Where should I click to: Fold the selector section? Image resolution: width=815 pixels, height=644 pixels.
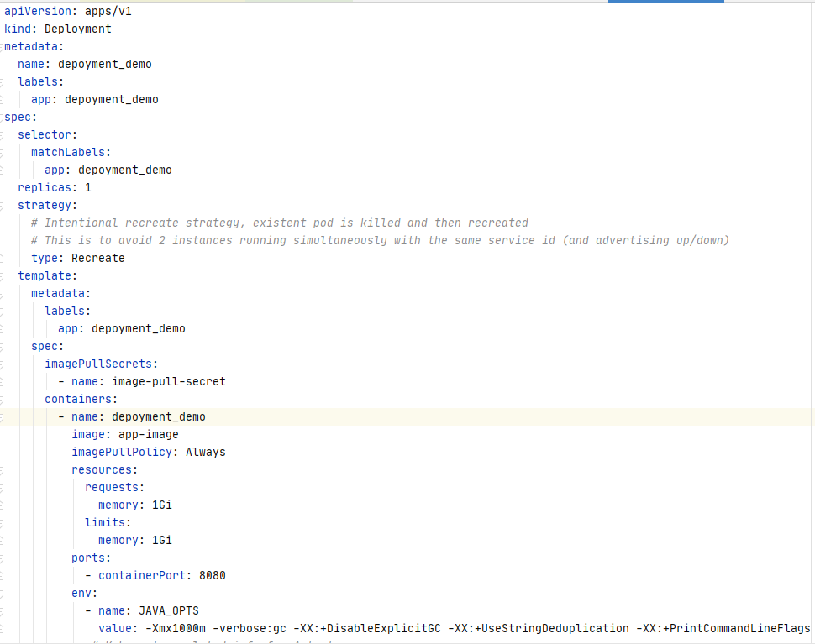point(4,134)
